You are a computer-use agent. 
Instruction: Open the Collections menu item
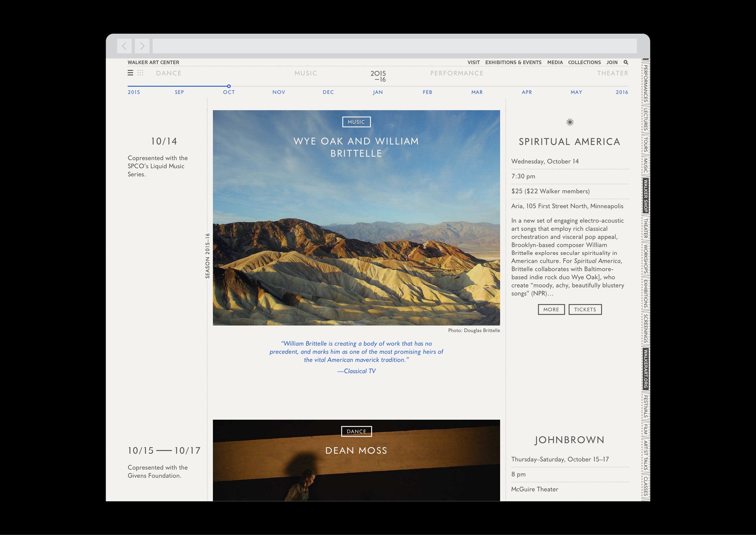pyautogui.click(x=584, y=62)
